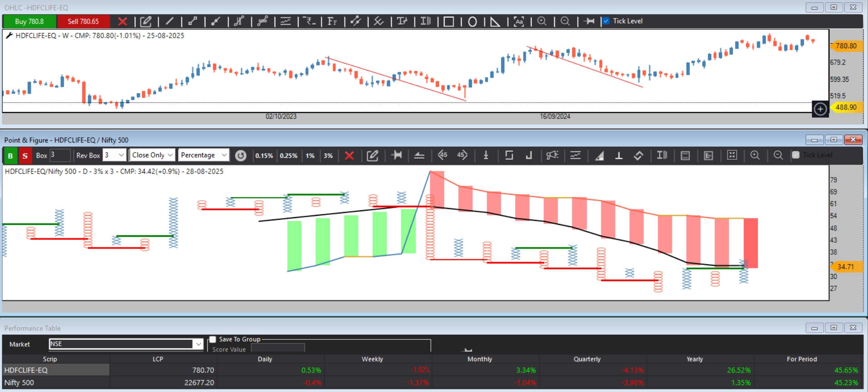This screenshot has height=392, width=868.
Task: Sort by the Daily column header
Action: click(265, 359)
